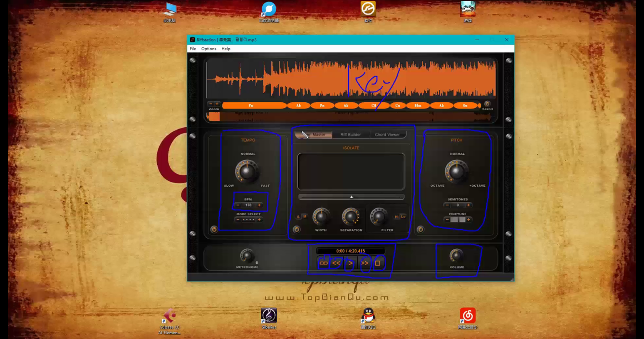Image resolution: width=644 pixels, height=339 pixels.
Task: Open the Options menu
Action: click(208, 49)
